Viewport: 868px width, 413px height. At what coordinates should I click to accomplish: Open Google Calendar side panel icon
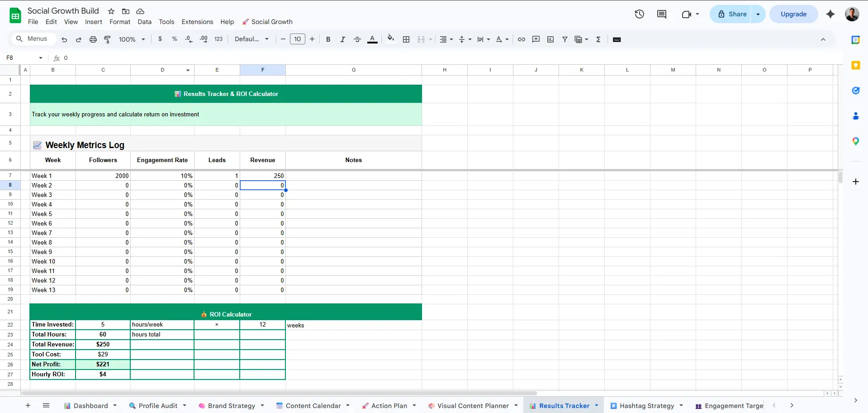pyautogui.click(x=855, y=40)
